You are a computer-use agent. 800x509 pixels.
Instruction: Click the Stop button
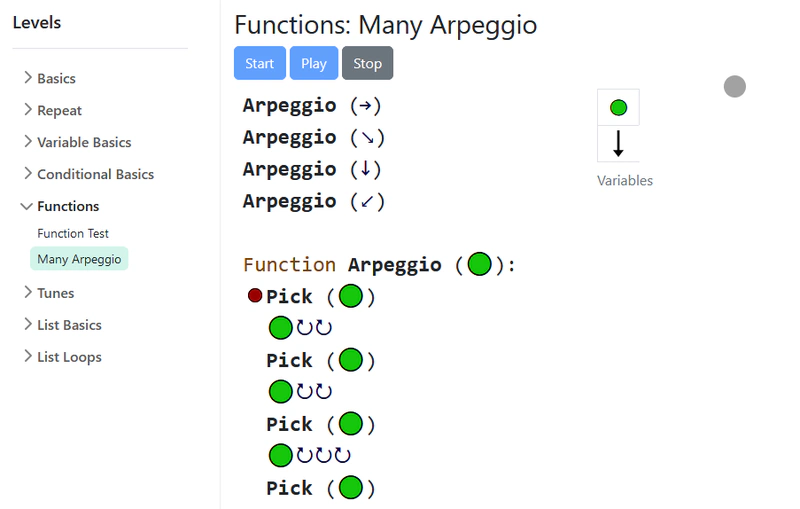pyautogui.click(x=367, y=63)
